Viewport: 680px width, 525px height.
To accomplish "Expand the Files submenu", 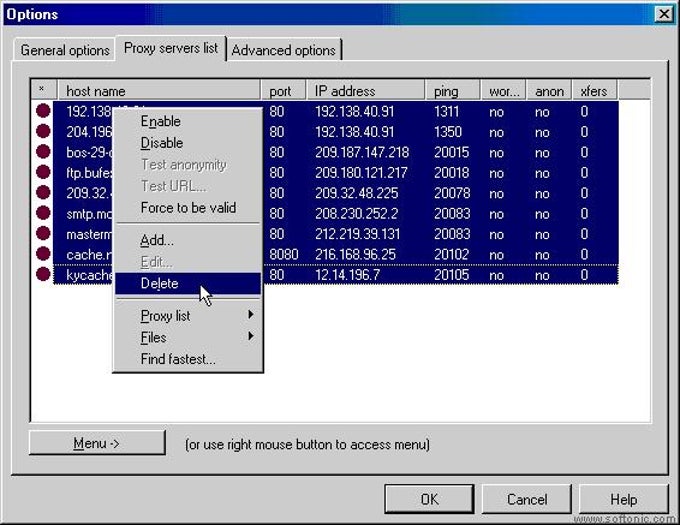I will pos(188,337).
